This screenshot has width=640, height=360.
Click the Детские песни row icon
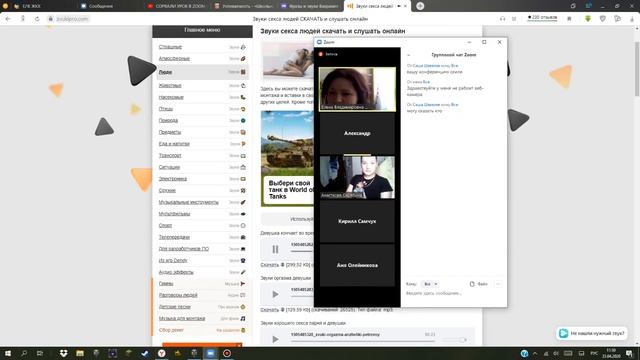[243, 307]
